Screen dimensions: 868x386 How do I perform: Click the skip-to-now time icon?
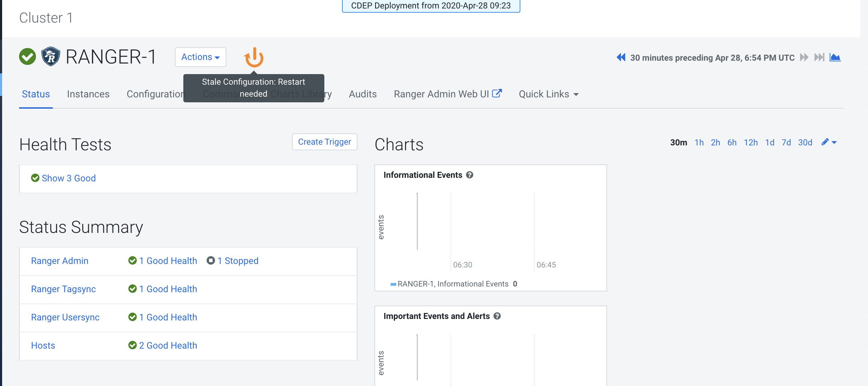[x=819, y=57]
